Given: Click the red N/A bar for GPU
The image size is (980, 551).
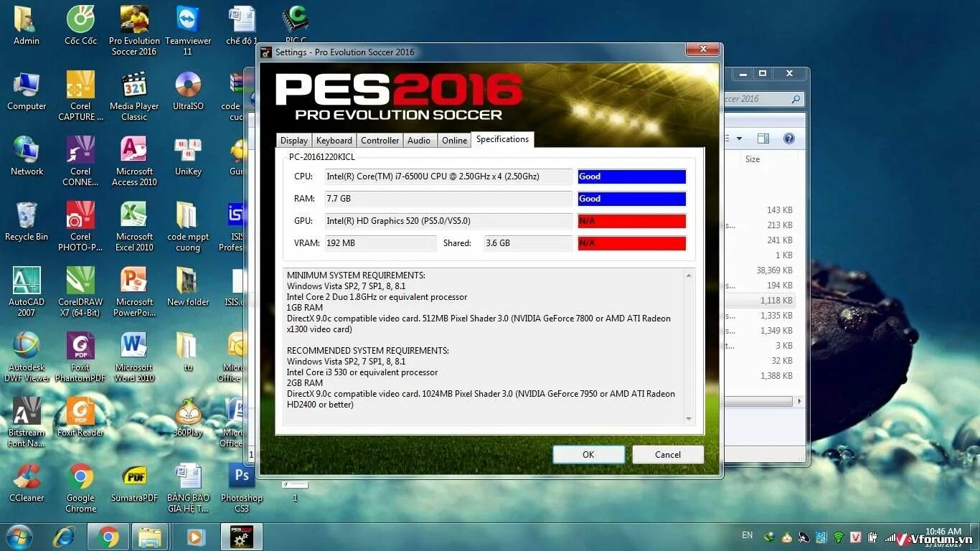Looking at the screenshot, I should (632, 221).
